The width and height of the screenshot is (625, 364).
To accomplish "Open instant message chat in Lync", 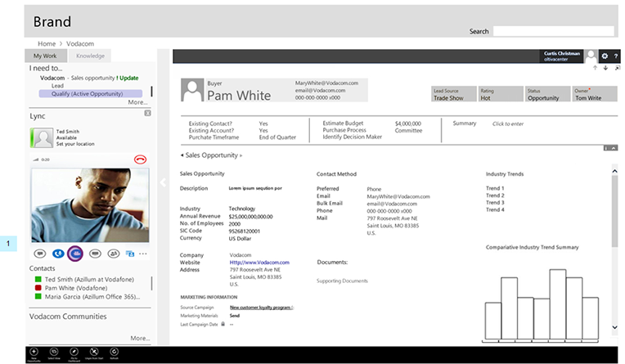I will point(40,254).
